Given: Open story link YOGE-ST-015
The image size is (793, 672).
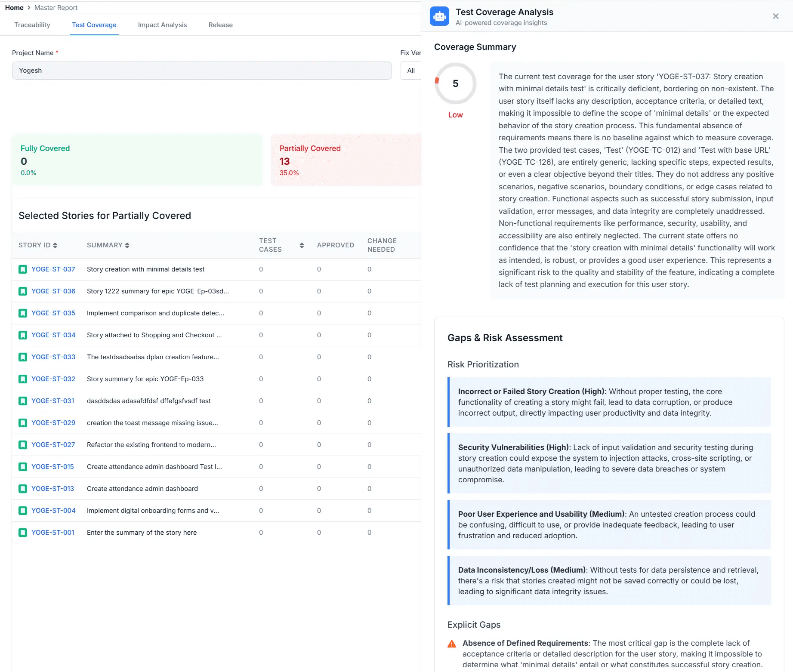Looking at the screenshot, I should point(52,467).
